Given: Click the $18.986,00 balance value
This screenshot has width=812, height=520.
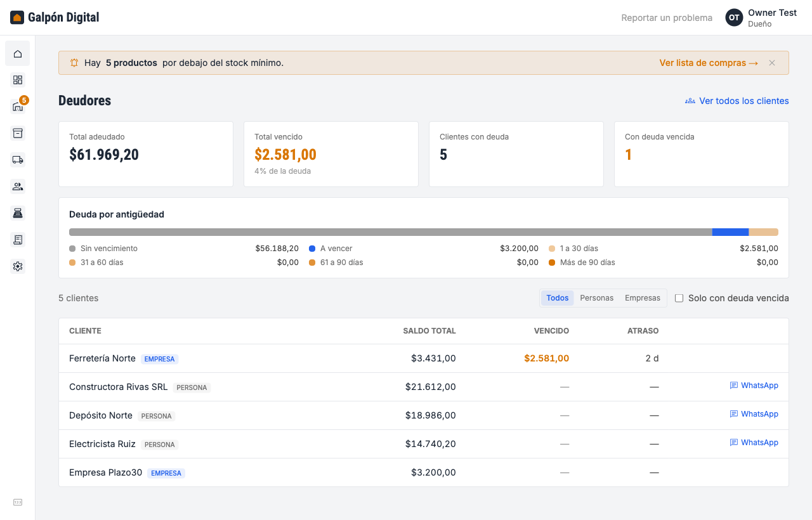Looking at the screenshot, I should (x=431, y=415).
